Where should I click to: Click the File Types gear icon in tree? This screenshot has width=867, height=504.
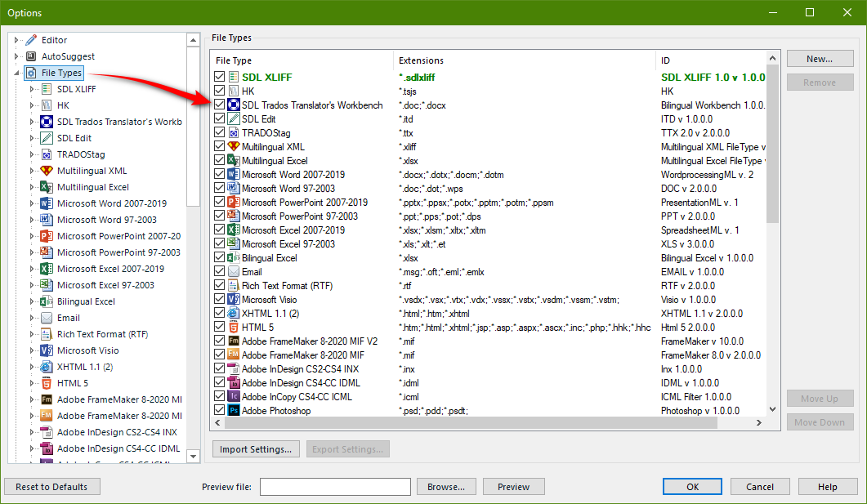point(32,73)
